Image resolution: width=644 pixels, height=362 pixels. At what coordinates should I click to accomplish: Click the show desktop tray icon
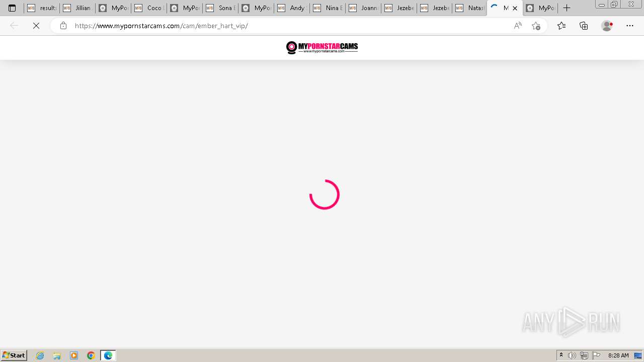(x=638, y=355)
